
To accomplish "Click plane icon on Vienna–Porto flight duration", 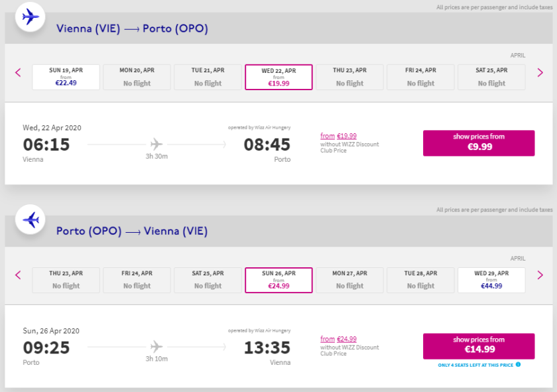I will [x=156, y=144].
